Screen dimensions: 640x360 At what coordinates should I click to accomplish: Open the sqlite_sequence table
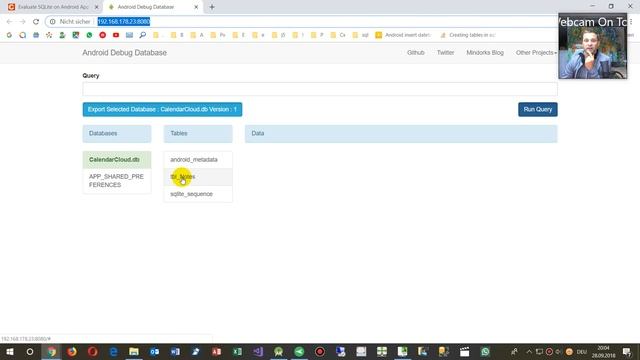[198, 194]
